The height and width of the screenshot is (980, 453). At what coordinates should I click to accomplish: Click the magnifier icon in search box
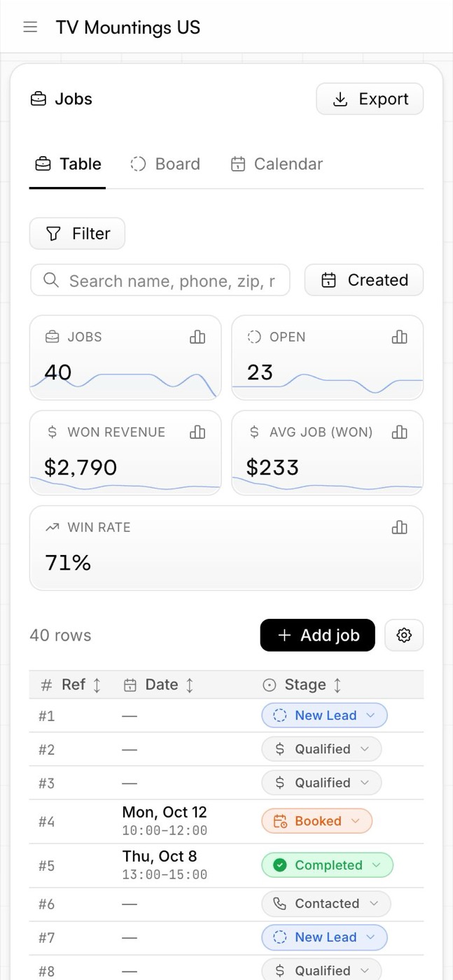[x=50, y=280]
